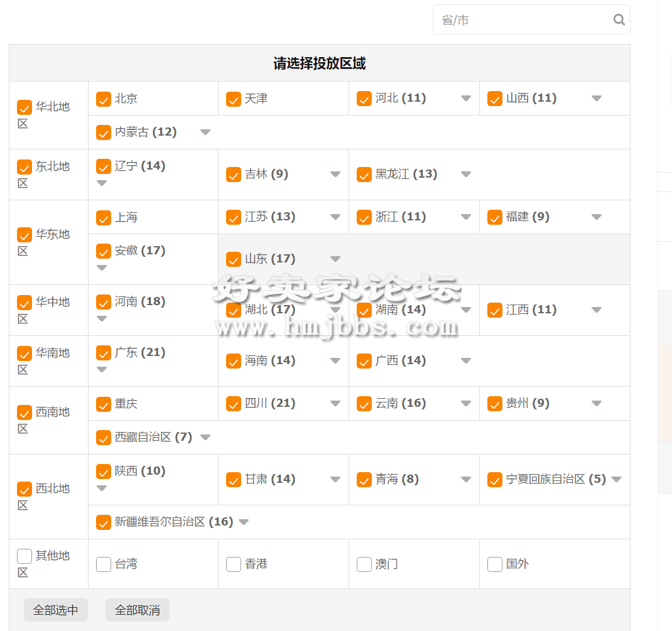The height and width of the screenshot is (631, 672).
Task: Click the 全部取消 button
Action: point(137,610)
